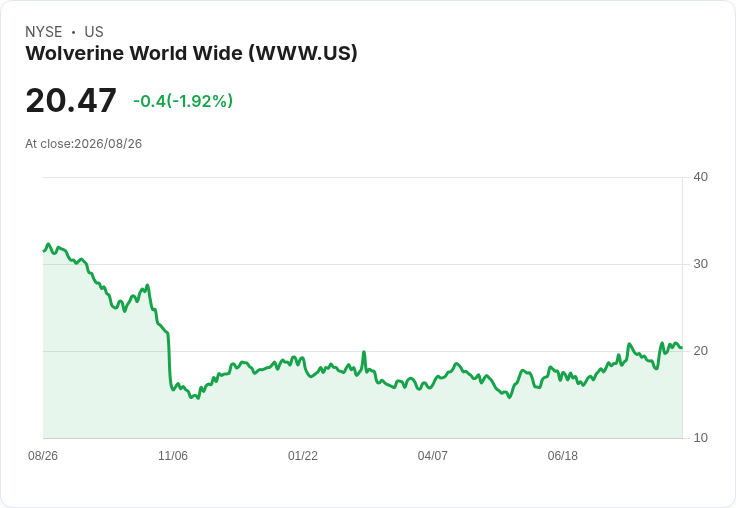Click the US market label
The height and width of the screenshot is (508, 736).
coord(94,32)
